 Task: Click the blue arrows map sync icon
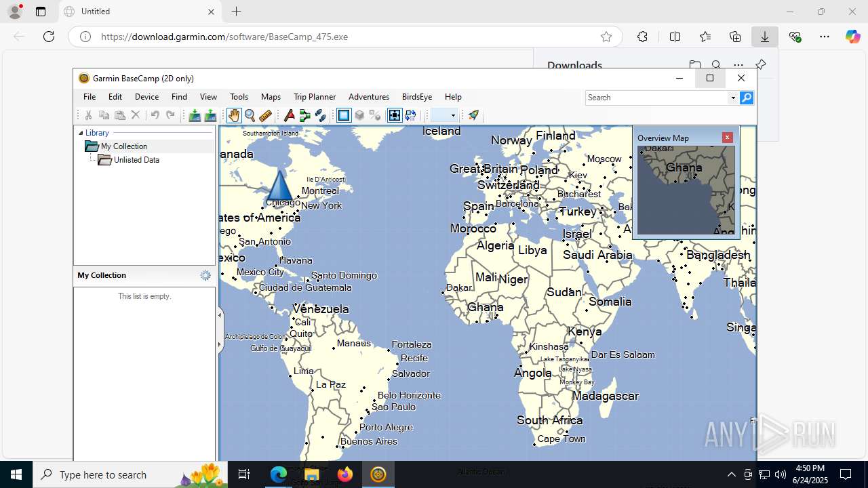[x=410, y=115]
